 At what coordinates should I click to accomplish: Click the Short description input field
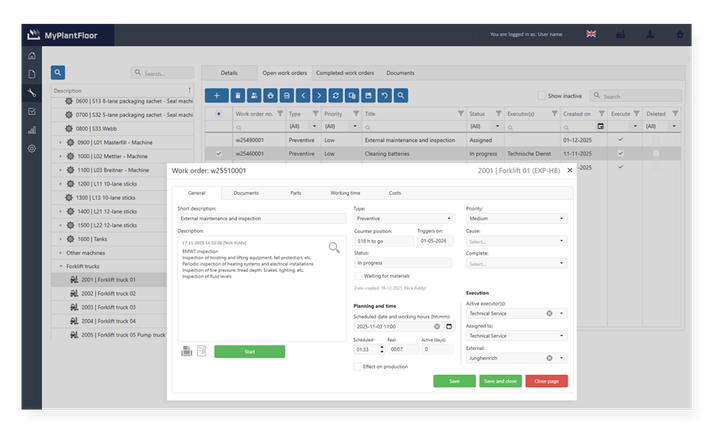pos(262,219)
